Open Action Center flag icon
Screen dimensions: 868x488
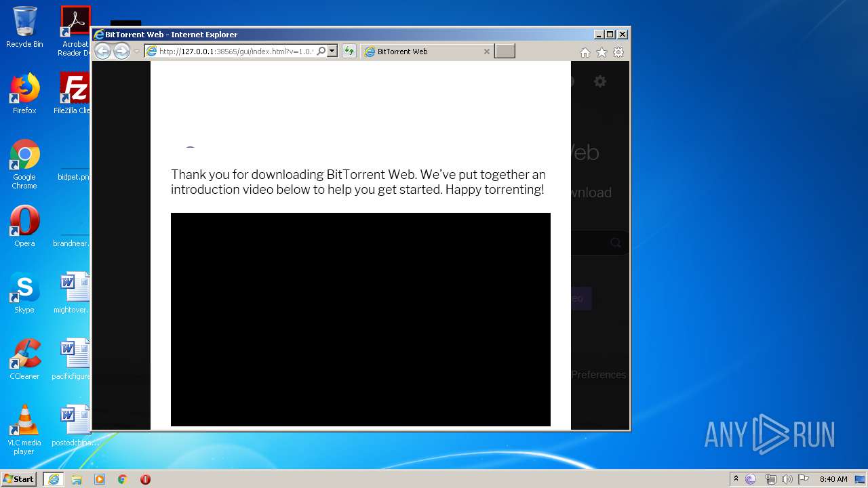(x=804, y=479)
